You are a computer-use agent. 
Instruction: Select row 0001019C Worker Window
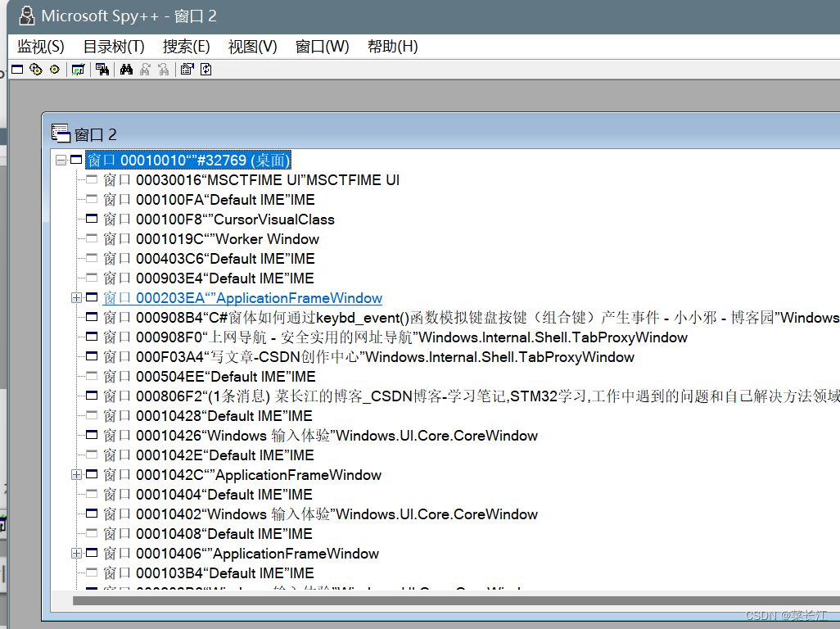[211, 239]
